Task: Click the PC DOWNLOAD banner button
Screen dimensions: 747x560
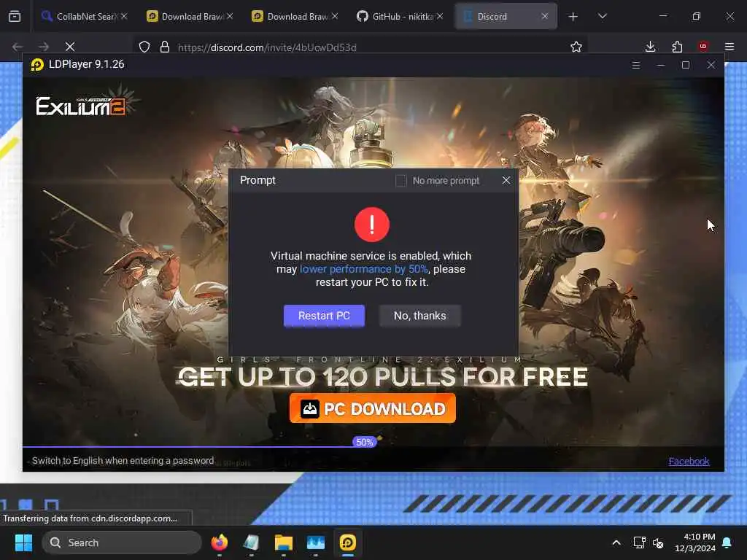Action: coord(373,408)
